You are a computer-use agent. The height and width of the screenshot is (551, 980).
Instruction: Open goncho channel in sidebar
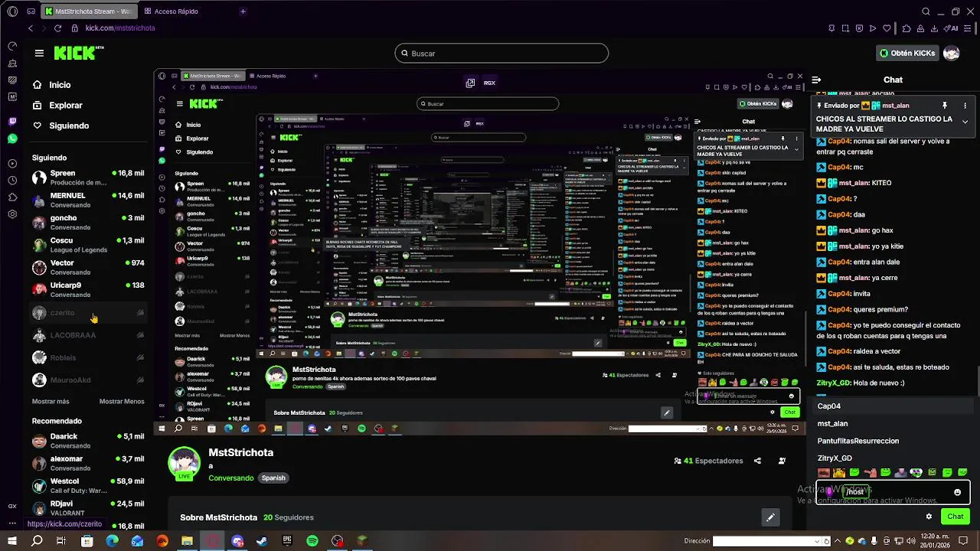tap(88, 223)
